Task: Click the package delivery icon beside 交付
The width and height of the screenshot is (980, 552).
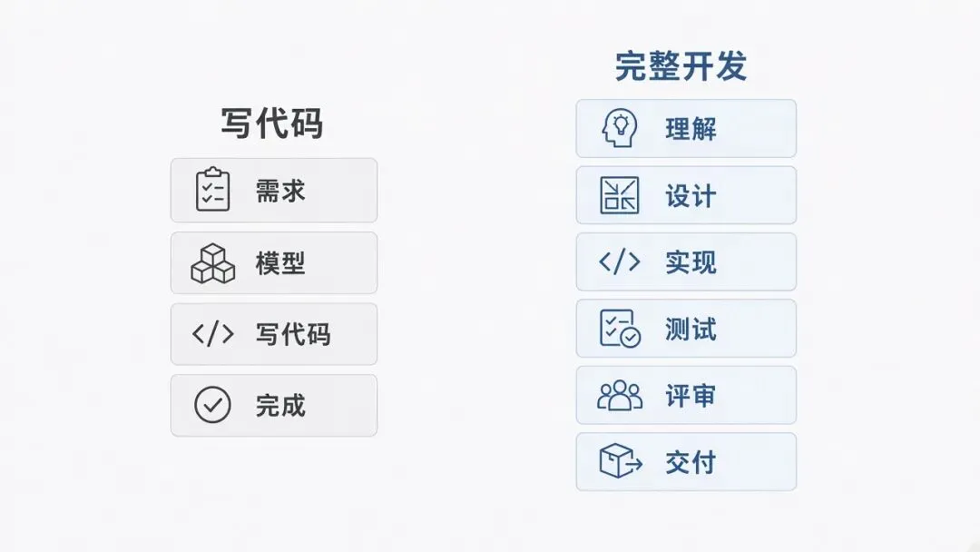Action: point(621,461)
